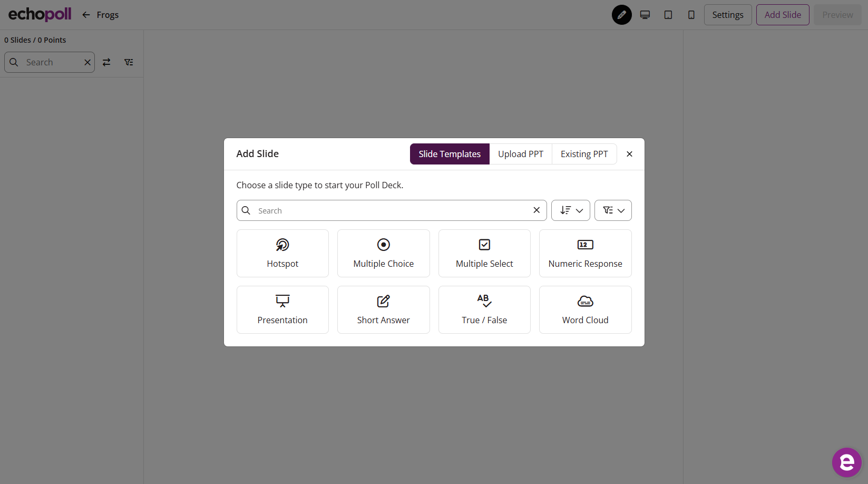This screenshot has height=484, width=868.
Task: Switch to mobile phone preview icon
Action: coord(691,15)
